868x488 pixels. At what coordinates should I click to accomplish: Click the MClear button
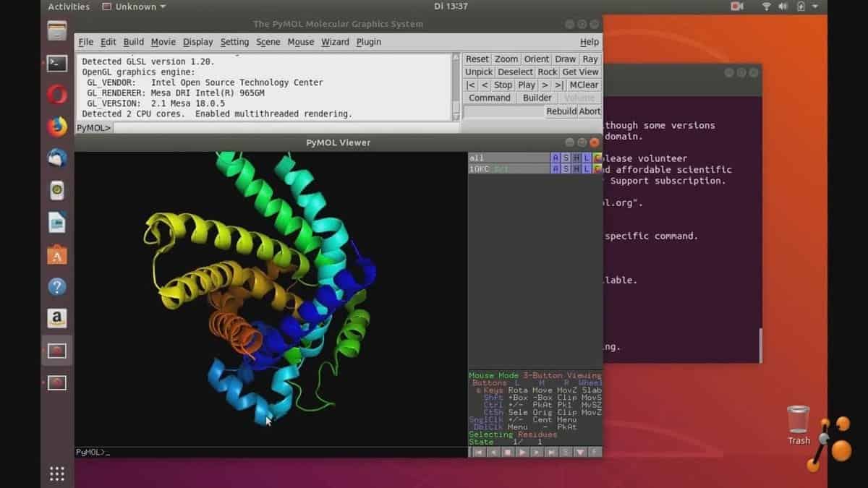pyautogui.click(x=584, y=85)
